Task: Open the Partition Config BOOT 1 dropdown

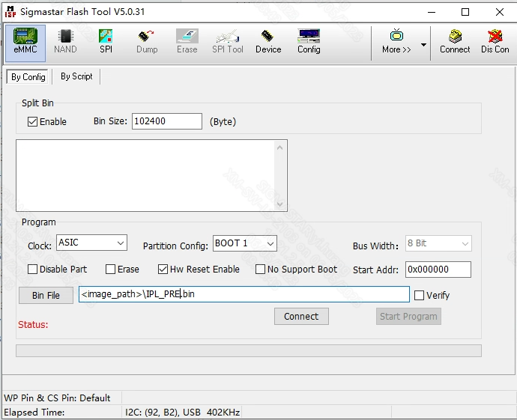Action: point(245,243)
